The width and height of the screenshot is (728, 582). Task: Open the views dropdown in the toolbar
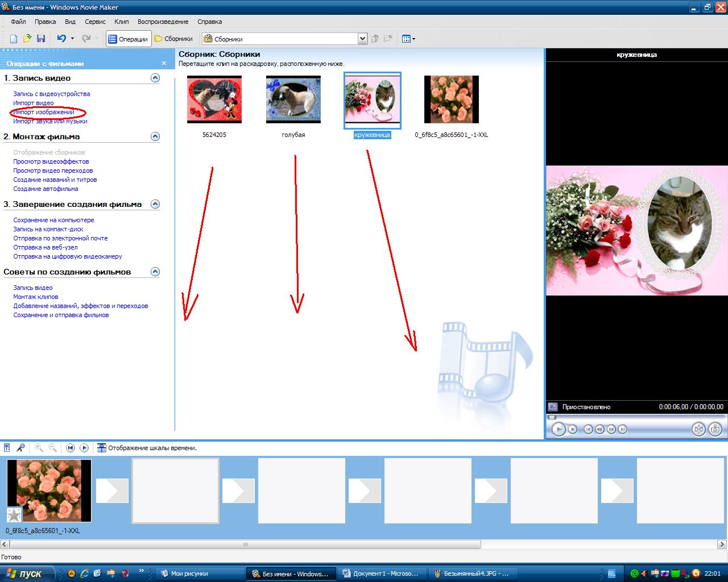point(408,39)
